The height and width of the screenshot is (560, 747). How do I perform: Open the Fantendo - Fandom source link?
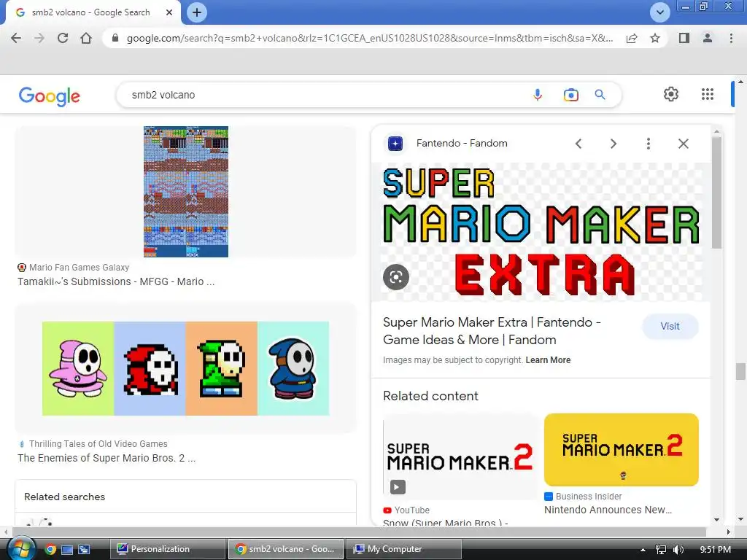pyautogui.click(x=462, y=144)
